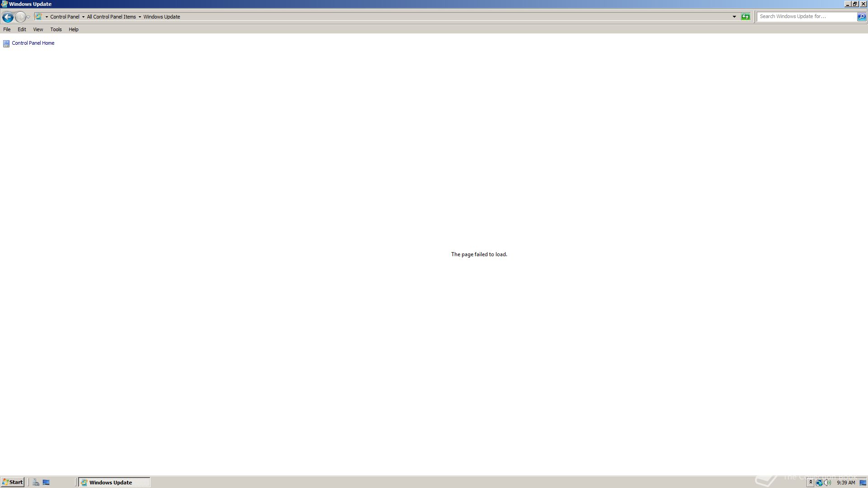Screen dimensions: 868x488
Task: Go back using the Back arrow
Action: [8, 17]
